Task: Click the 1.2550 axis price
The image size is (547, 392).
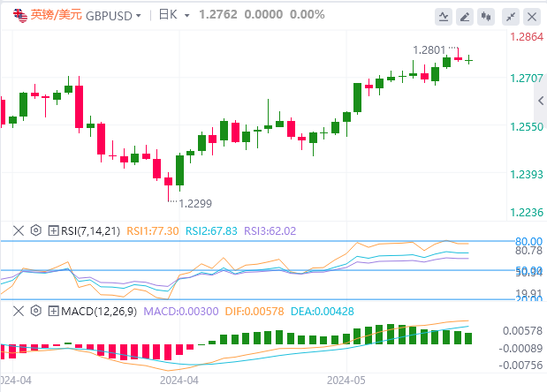Action: [527, 126]
